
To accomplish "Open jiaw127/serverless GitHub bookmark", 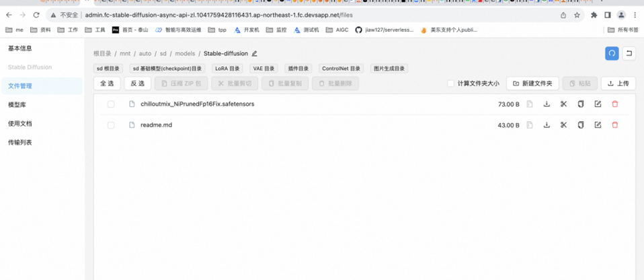I will pos(385,30).
